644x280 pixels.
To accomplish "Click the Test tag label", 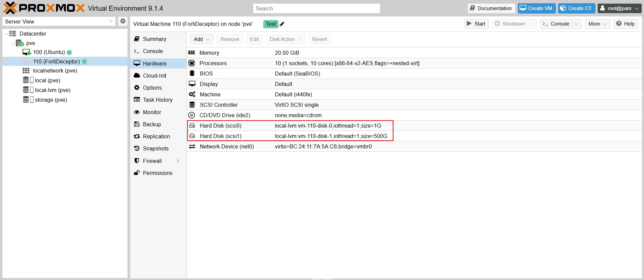I will 271,24.
